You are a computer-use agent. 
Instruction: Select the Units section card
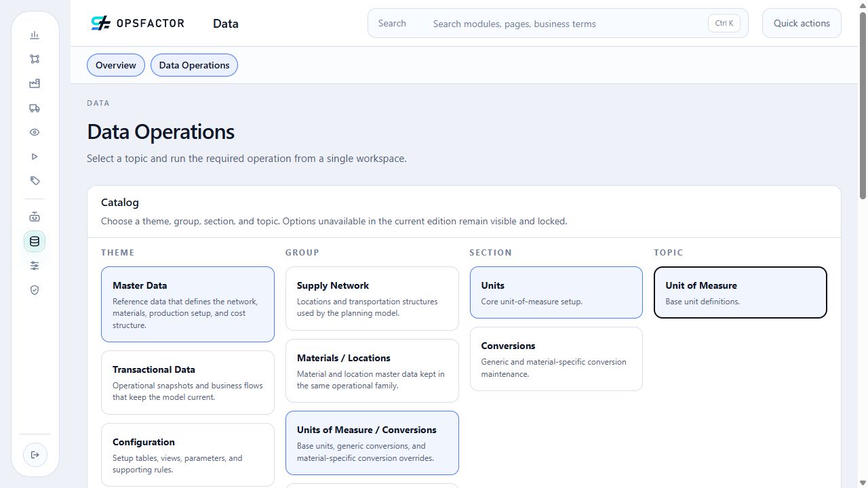point(556,292)
